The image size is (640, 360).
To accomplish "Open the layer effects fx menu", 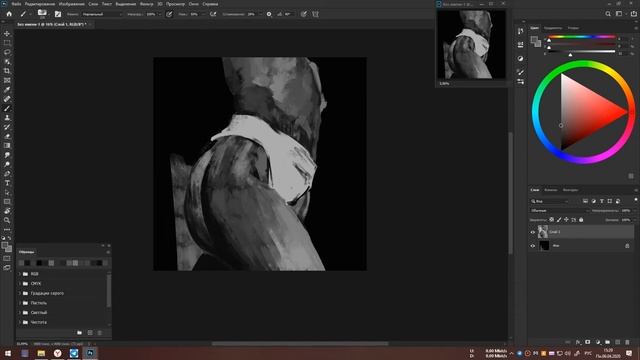I will click(578, 342).
